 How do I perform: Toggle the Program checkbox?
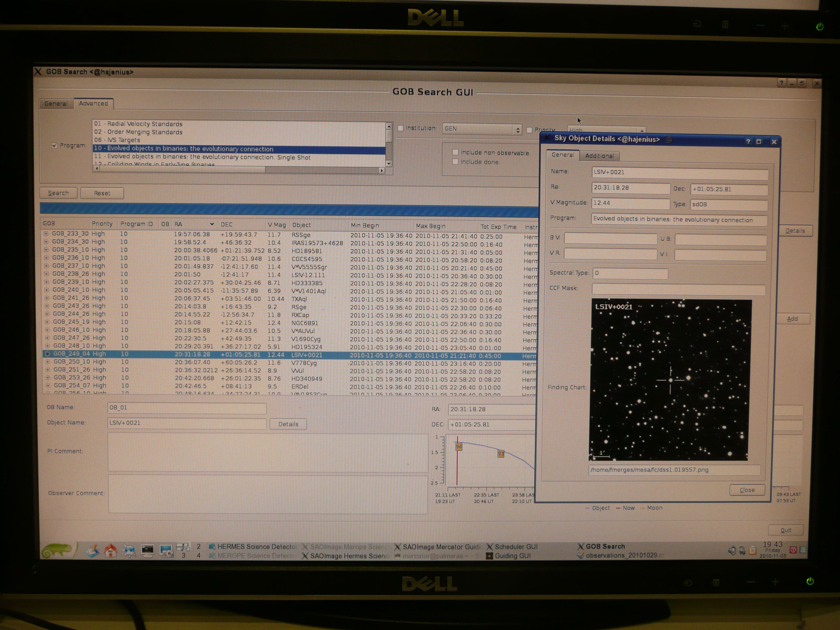54,146
